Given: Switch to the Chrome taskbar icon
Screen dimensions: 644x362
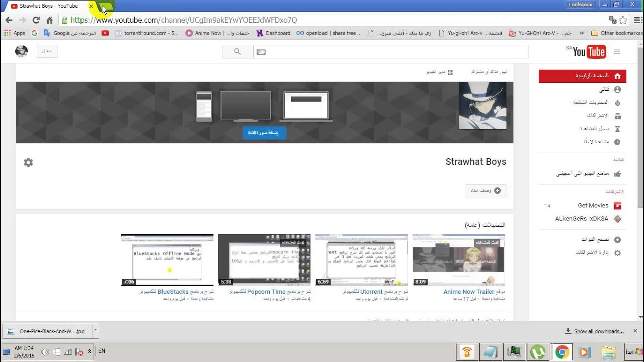Looking at the screenshot, I should pos(562,352).
